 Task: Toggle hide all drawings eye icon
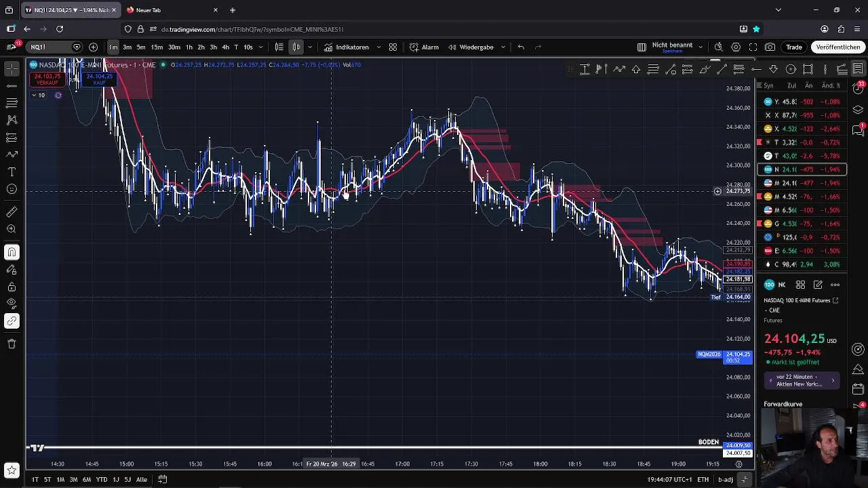click(12, 303)
